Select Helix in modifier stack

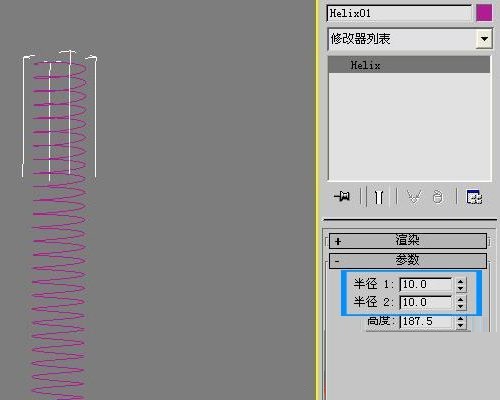pos(409,65)
